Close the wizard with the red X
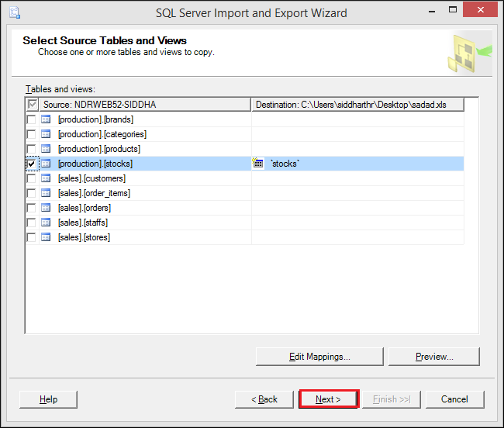Screen dimensions: 504x428 (x=480, y=9)
